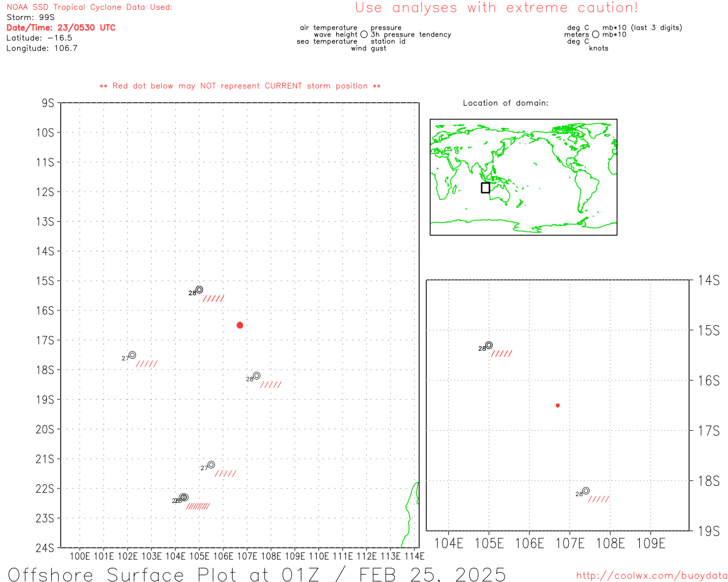728x582 pixels.
Task: Select inset map buoy circle near 15.3S 105E
Action: (489, 345)
